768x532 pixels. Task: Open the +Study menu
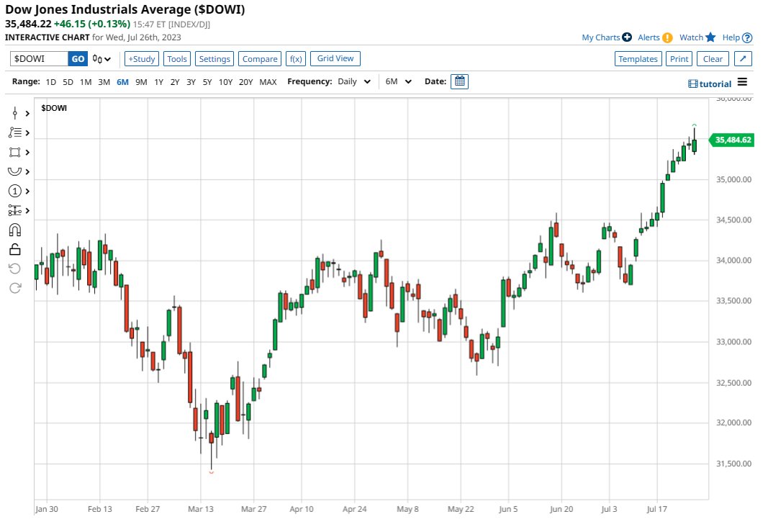pos(142,59)
